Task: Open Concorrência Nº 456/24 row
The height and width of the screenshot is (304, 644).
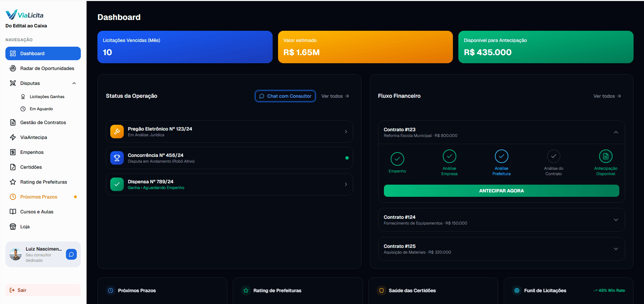Action: pos(229,158)
